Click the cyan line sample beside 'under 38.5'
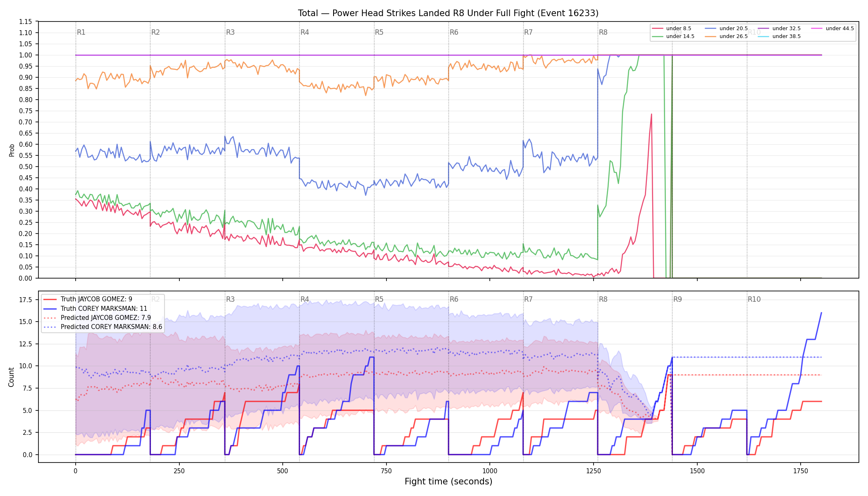 (x=763, y=36)
